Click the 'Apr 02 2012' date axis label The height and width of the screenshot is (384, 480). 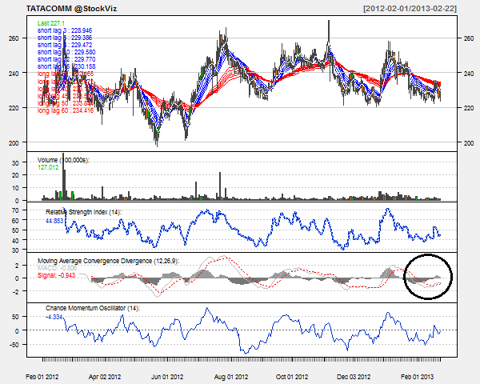coord(105,377)
